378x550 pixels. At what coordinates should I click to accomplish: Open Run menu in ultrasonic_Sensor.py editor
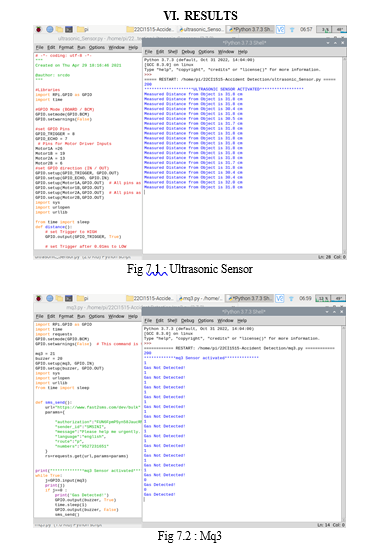point(81,47)
